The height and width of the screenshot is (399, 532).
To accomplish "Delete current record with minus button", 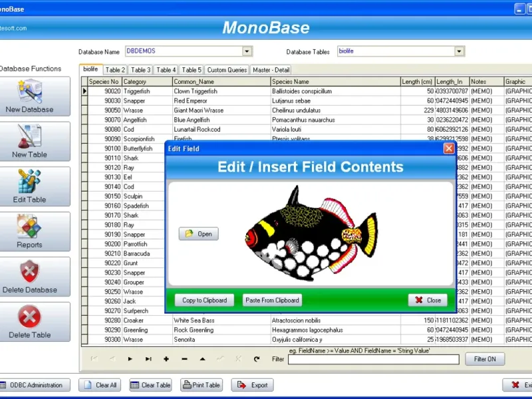I will [x=184, y=359].
